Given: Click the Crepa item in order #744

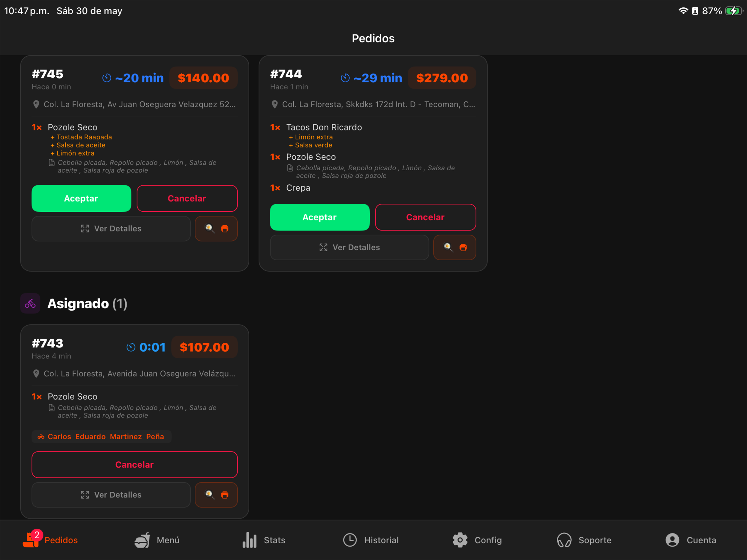Looking at the screenshot, I should (x=298, y=188).
